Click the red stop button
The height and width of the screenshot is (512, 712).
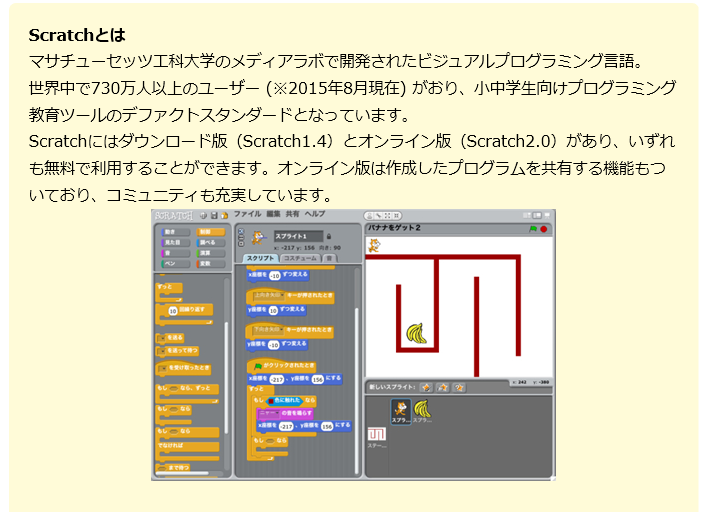click(x=544, y=229)
